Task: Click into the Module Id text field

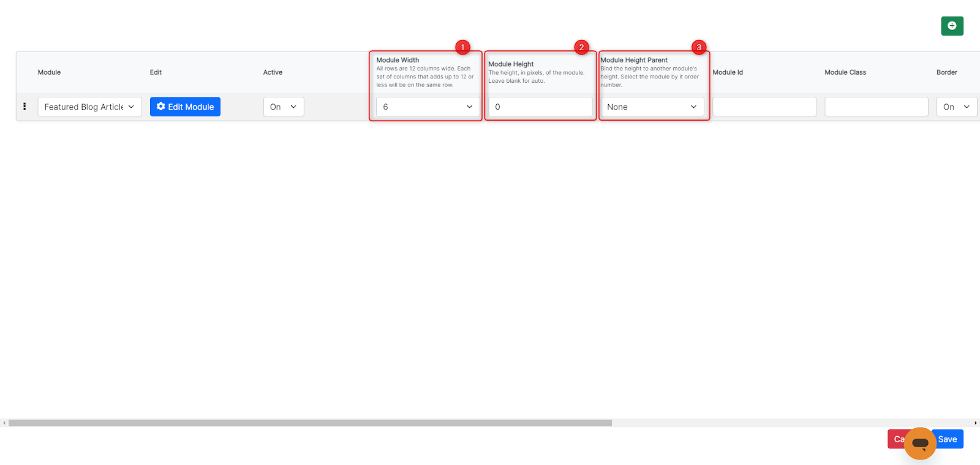Action: 764,107
